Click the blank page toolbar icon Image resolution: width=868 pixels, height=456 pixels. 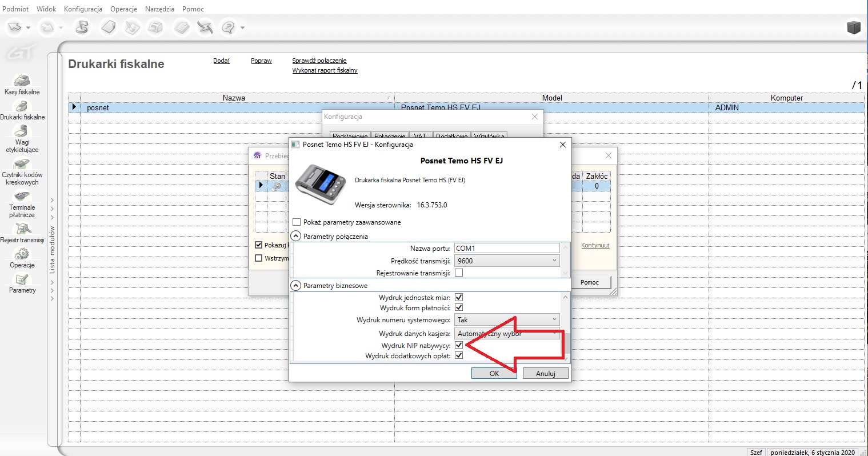pyautogui.click(x=108, y=27)
